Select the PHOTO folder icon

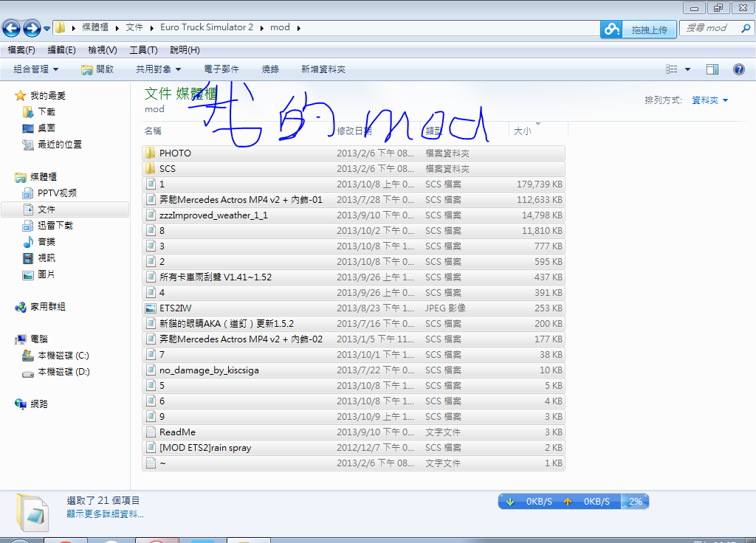[x=150, y=153]
